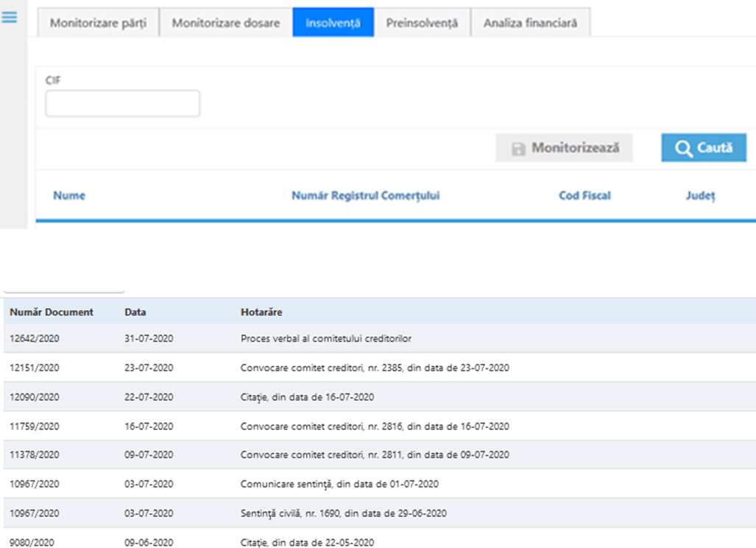Click the Județ column header
This screenshot has height=548, width=756.
[x=700, y=196]
